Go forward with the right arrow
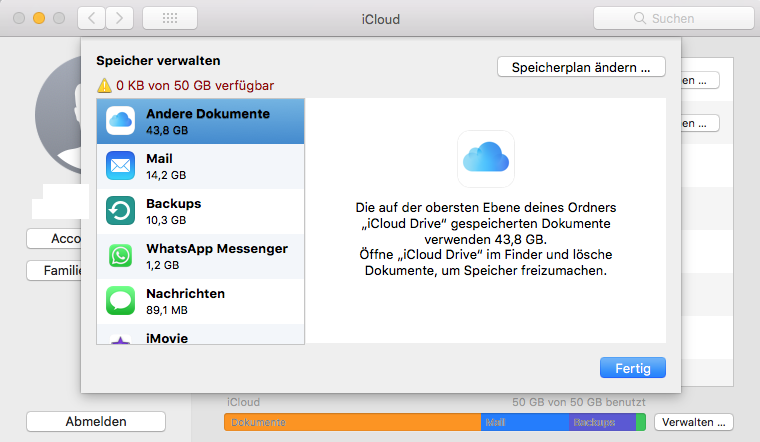This screenshot has height=442, width=760. coord(120,18)
